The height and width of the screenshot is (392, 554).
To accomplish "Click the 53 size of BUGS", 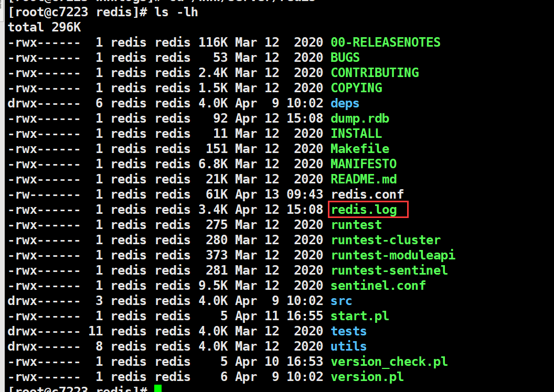I will 220,58.
